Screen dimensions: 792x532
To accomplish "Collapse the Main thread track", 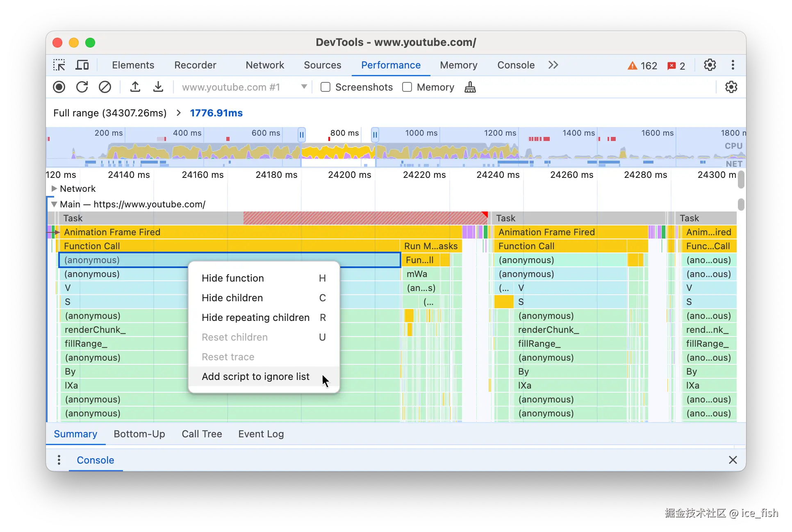I will click(54, 204).
